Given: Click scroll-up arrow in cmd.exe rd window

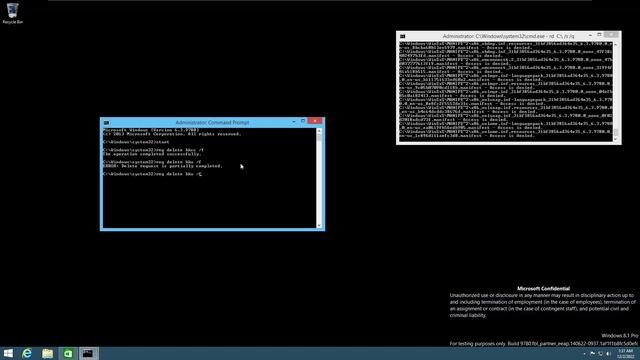Looking at the screenshot, I should coord(616,44).
